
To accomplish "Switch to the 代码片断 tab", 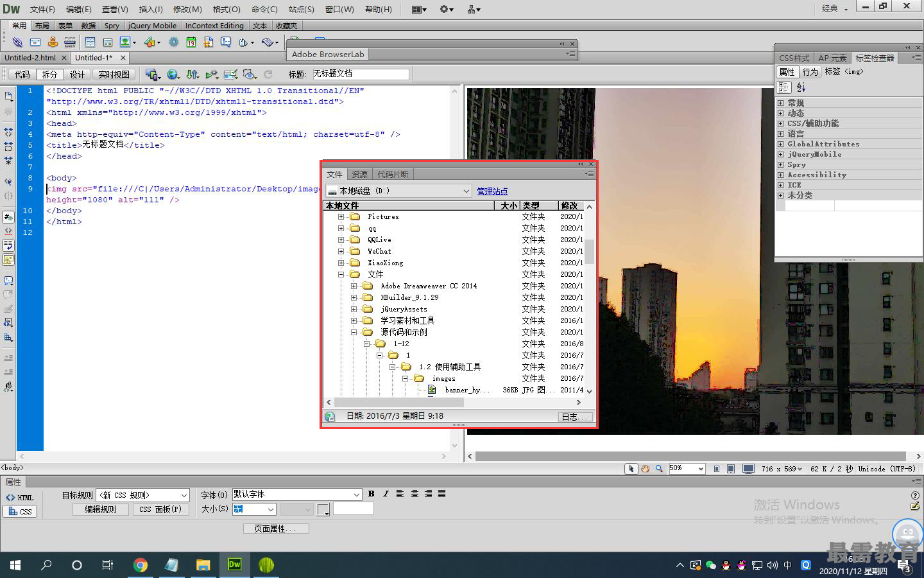I will pyautogui.click(x=393, y=174).
